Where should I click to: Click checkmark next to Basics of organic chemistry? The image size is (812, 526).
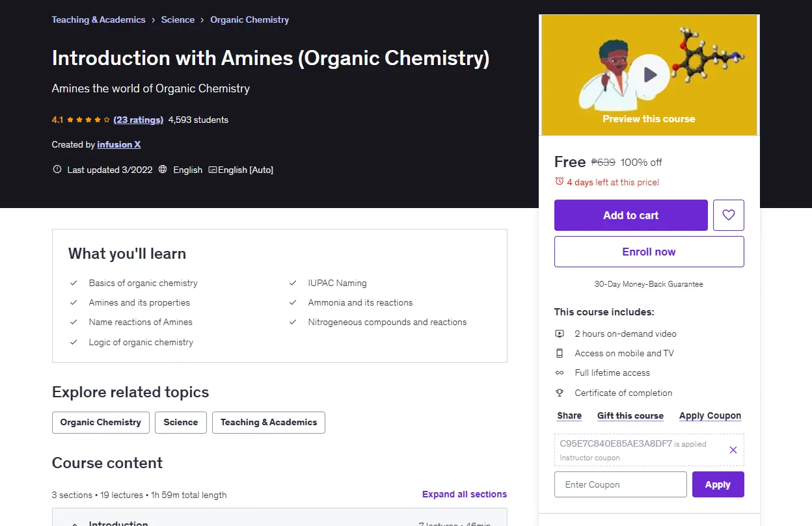tap(74, 283)
